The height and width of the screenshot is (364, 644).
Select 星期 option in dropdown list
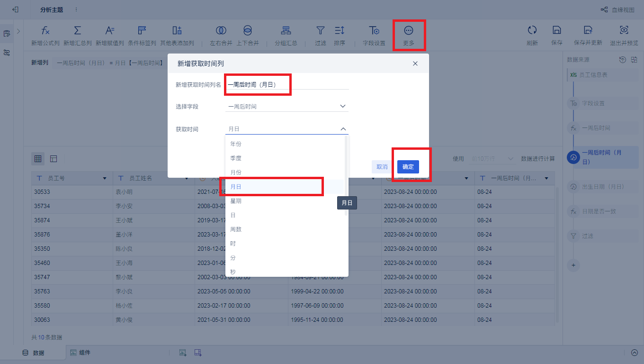pyautogui.click(x=285, y=201)
